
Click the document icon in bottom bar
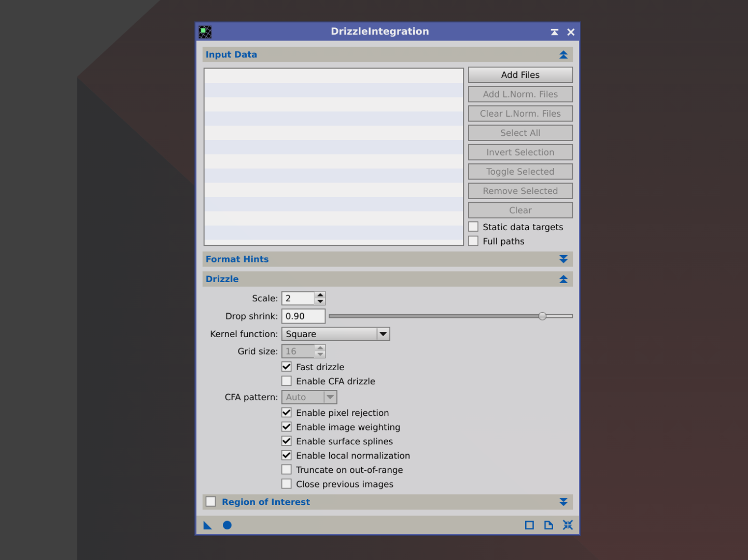pos(548,525)
